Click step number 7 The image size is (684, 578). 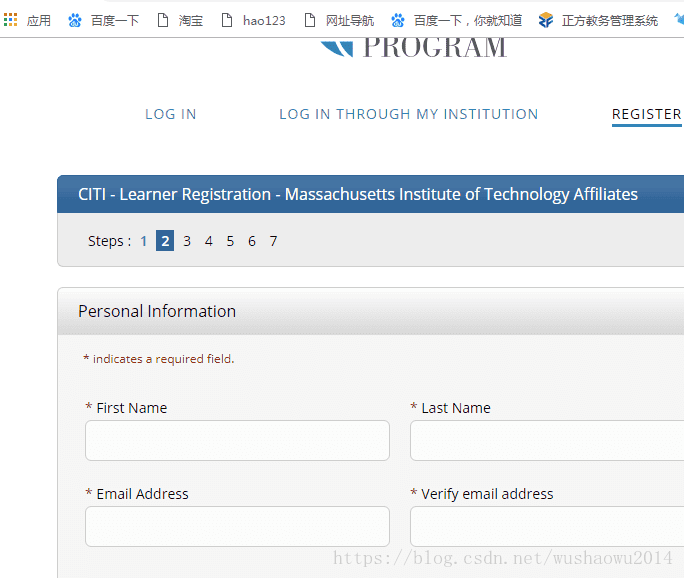[273, 241]
